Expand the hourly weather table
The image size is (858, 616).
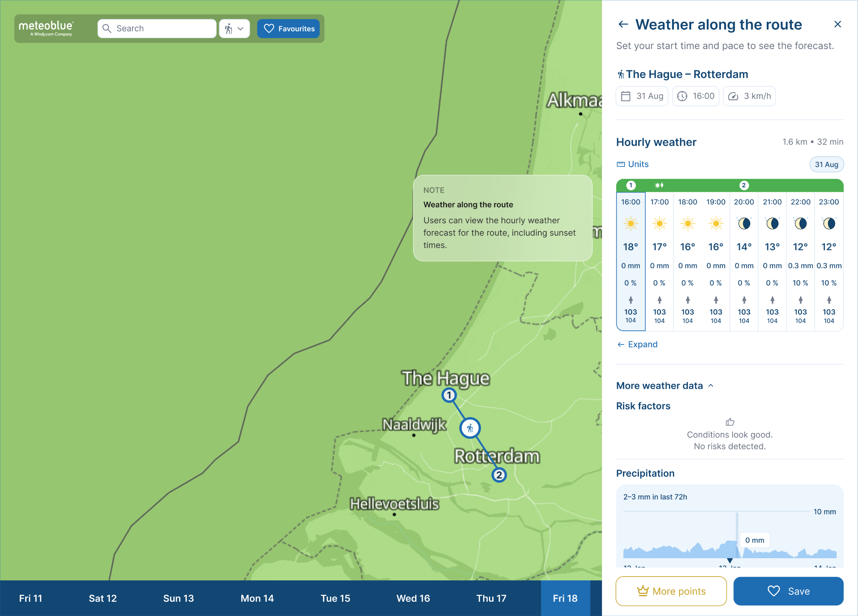[x=637, y=344]
